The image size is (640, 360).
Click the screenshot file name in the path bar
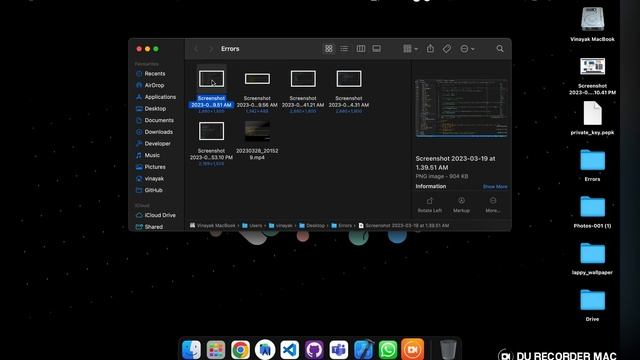404,225
